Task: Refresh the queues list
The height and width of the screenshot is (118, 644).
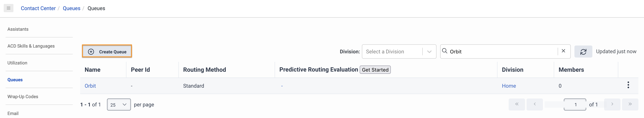Action: [583, 52]
